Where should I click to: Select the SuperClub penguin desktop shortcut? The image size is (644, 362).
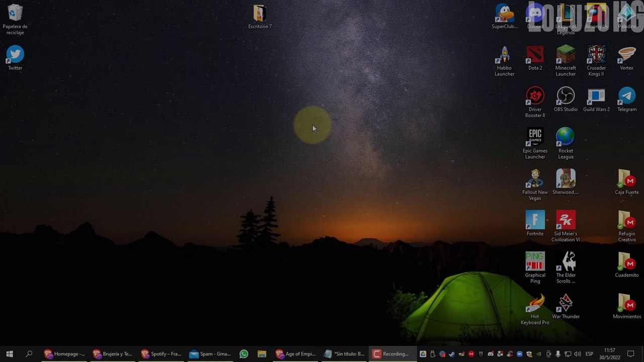click(504, 17)
